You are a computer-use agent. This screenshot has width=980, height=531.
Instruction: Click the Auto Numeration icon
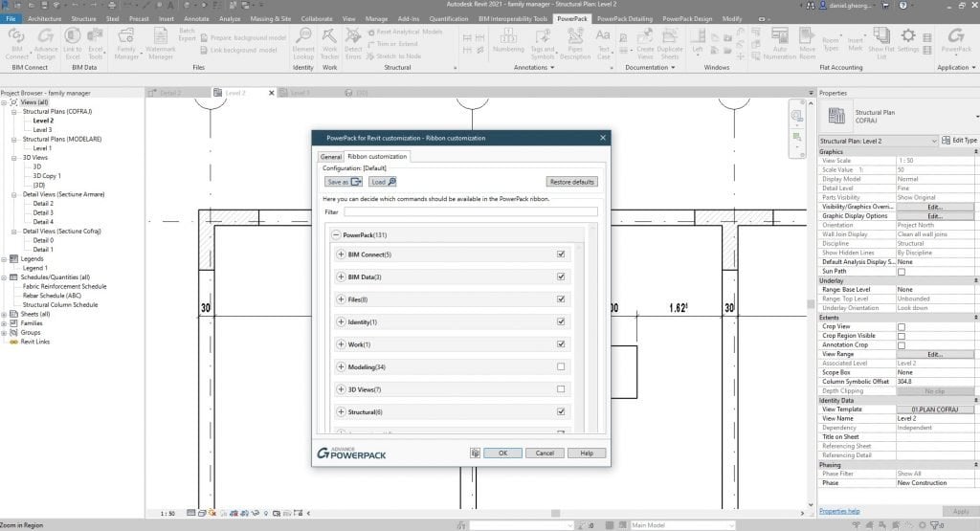(779, 42)
